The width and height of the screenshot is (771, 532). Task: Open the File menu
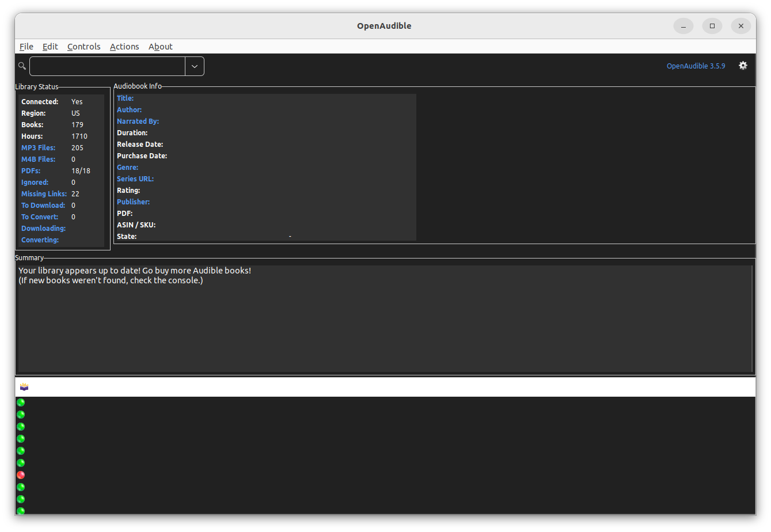coord(26,47)
